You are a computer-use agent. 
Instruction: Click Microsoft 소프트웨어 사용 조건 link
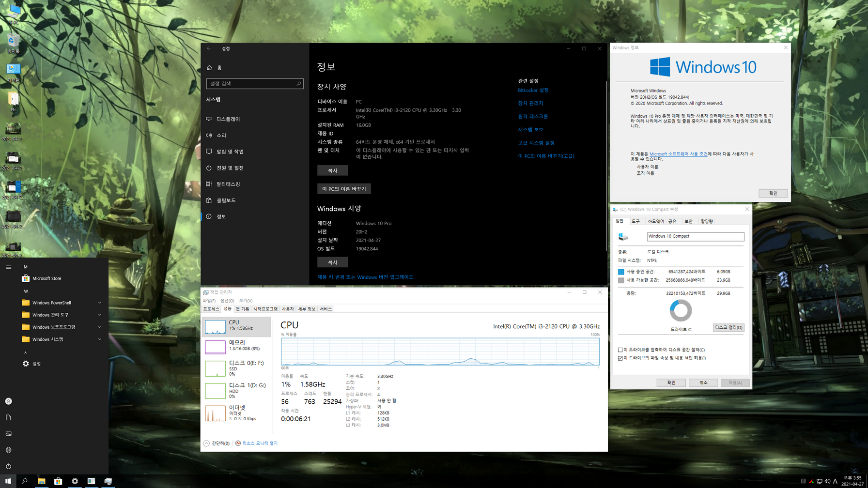(678, 154)
